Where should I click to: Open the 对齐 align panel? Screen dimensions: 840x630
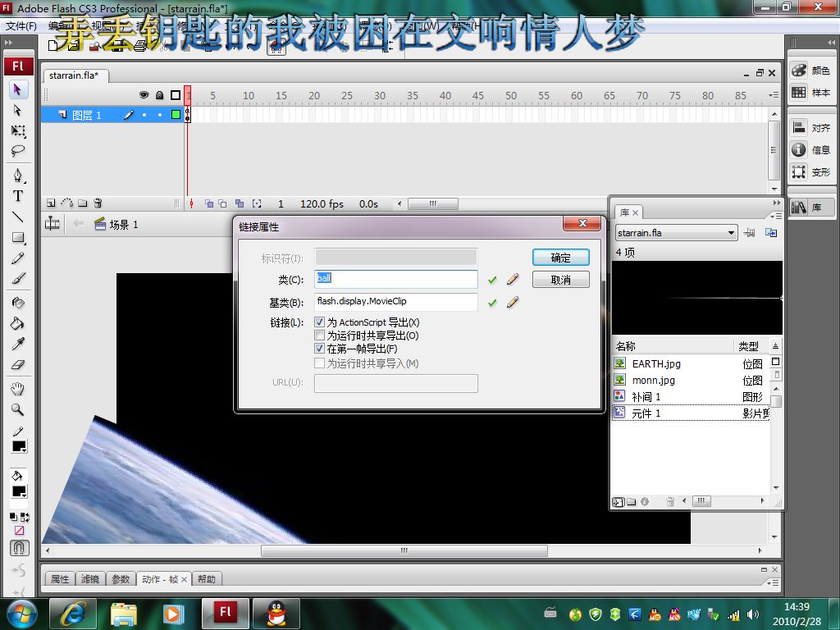coord(811,127)
